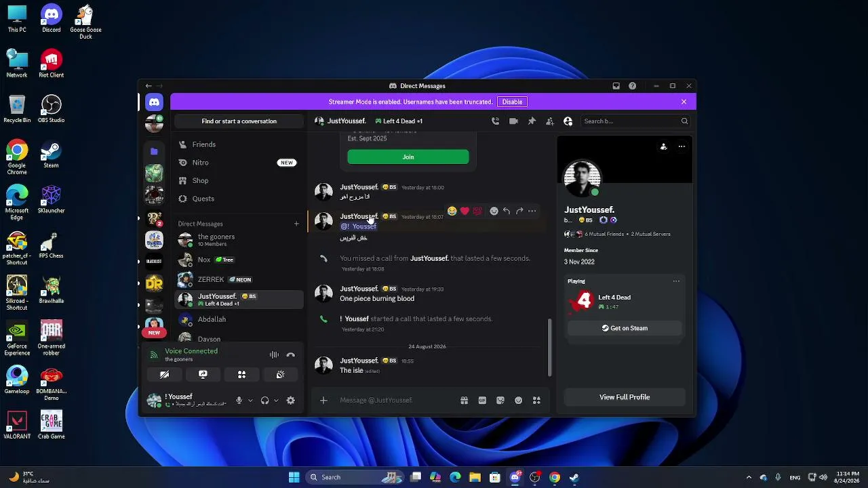Viewport: 868px width, 488px height.
Task: Expand microphone input options arrow
Action: click(250, 401)
